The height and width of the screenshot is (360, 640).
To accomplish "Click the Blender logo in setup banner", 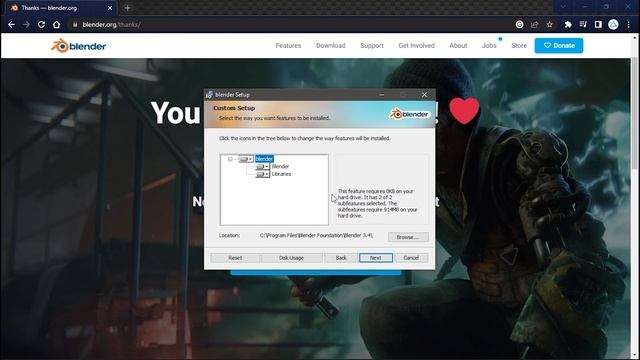I will [x=409, y=114].
